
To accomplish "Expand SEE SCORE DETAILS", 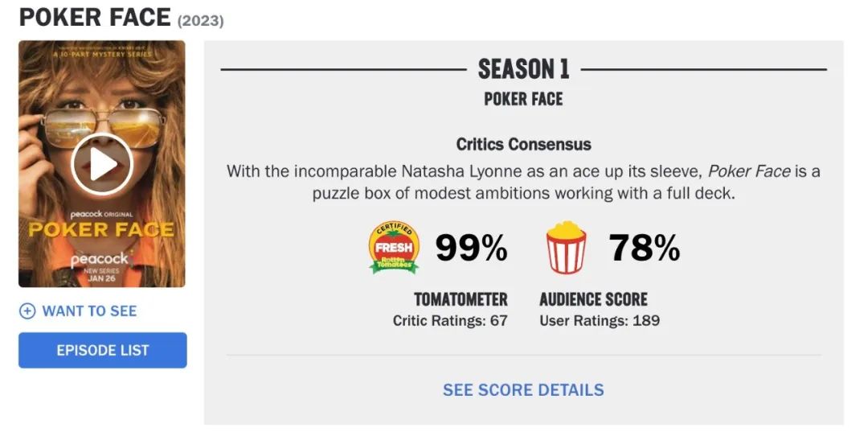I will (x=523, y=390).
